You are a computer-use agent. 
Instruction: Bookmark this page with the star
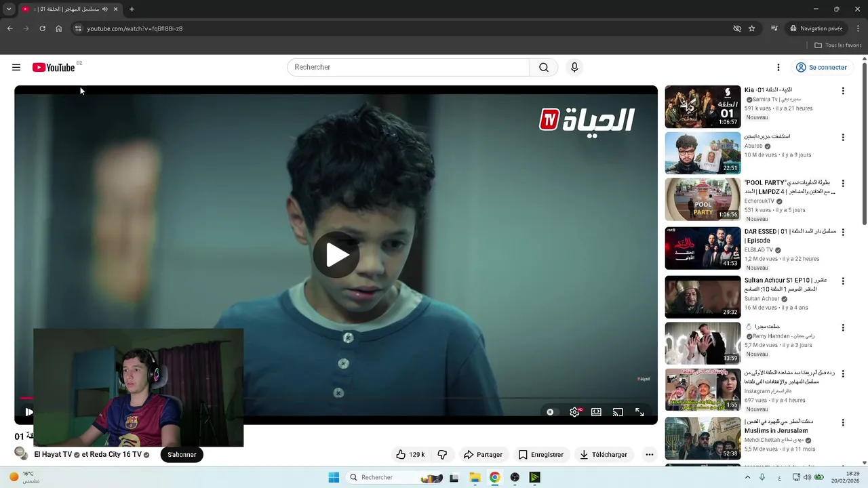click(x=751, y=28)
